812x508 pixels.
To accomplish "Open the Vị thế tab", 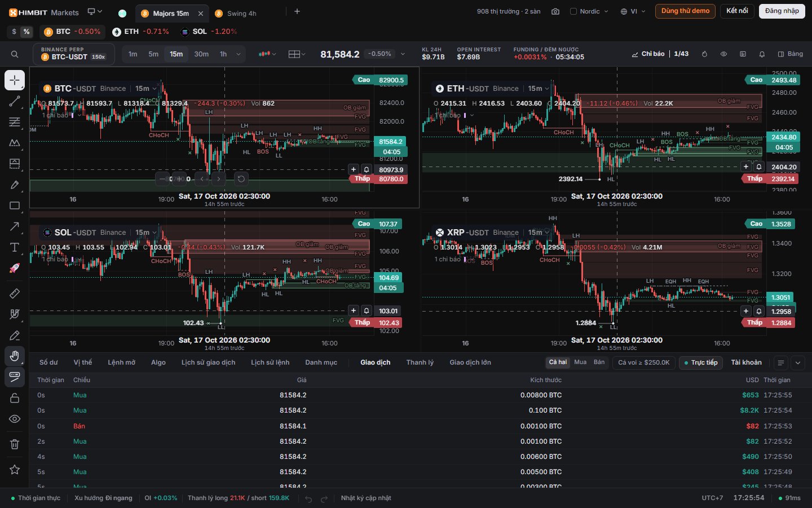I will coord(83,362).
